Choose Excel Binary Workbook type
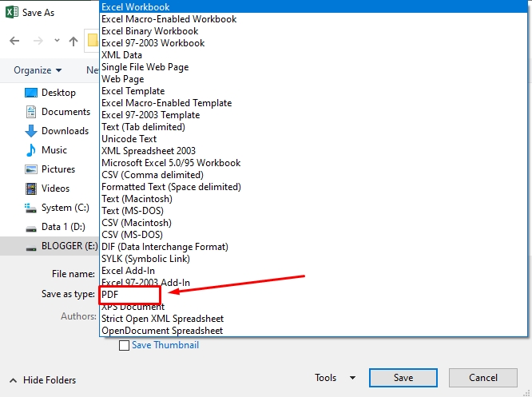532x397 pixels. (x=313, y=31)
